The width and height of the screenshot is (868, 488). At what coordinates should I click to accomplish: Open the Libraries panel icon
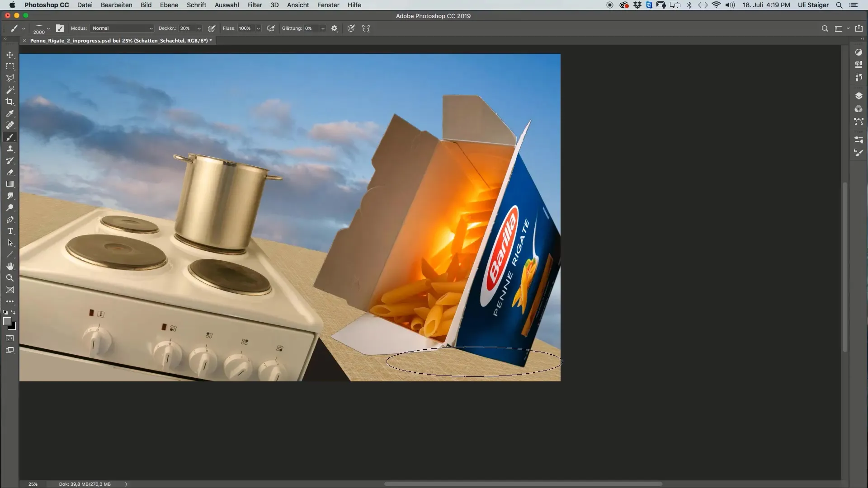click(x=859, y=65)
